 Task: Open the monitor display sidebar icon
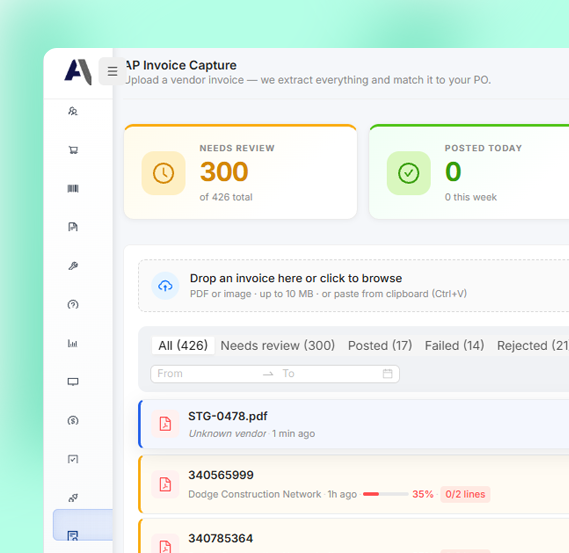73,382
